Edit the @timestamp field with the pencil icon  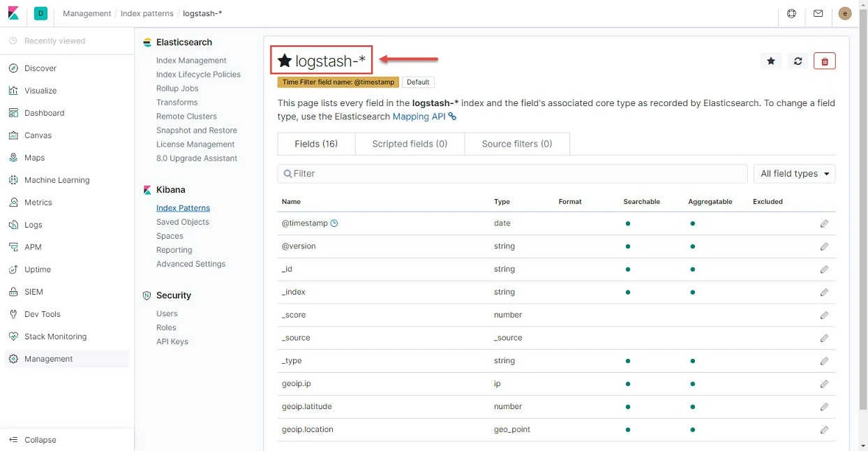[x=824, y=223]
